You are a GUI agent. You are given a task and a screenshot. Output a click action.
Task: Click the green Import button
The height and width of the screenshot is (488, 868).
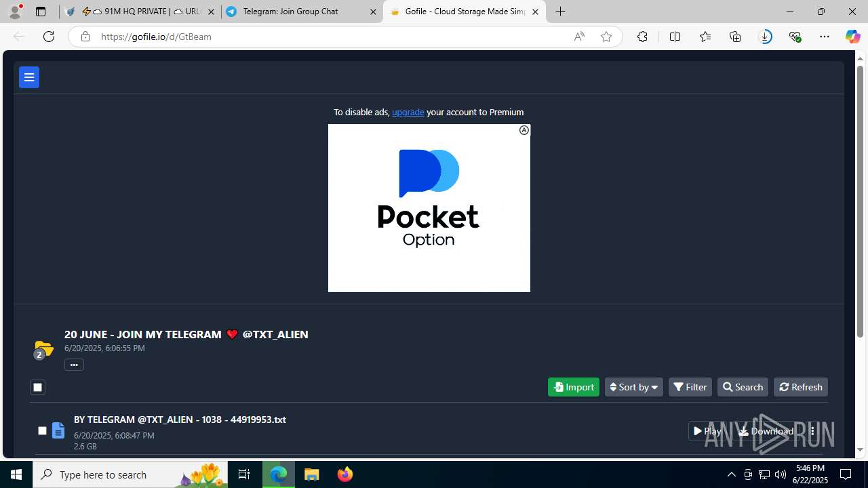coord(573,387)
